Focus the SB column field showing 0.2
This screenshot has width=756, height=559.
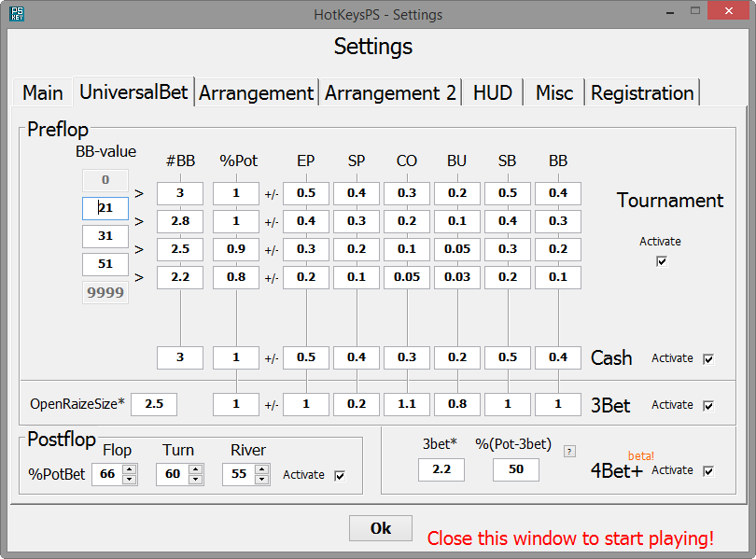[508, 277]
